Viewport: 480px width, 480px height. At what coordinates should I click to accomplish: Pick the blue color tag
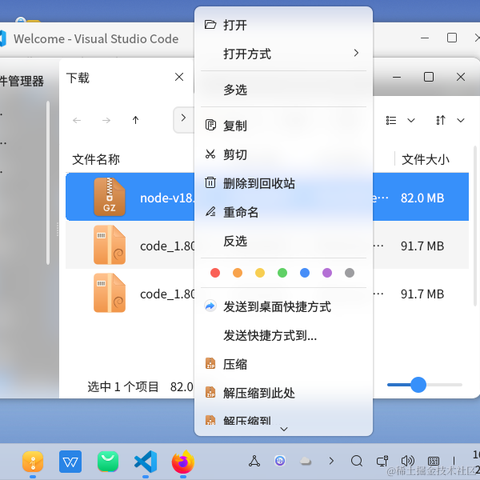click(x=305, y=273)
